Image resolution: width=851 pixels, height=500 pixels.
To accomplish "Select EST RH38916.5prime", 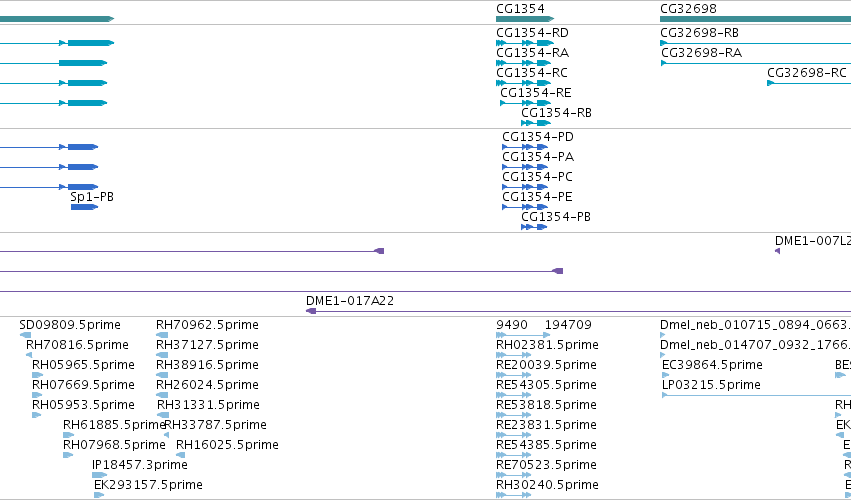I will (162, 375).
